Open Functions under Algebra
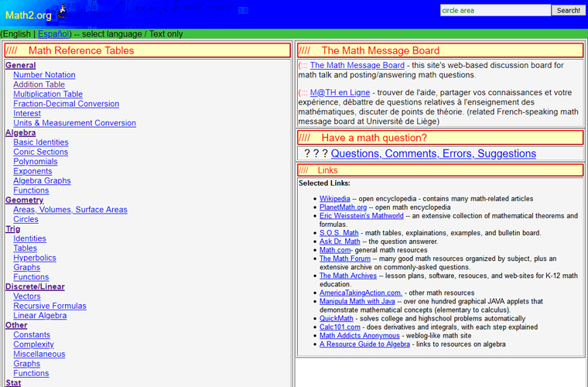This screenshot has height=387, width=588. (x=31, y=190)
